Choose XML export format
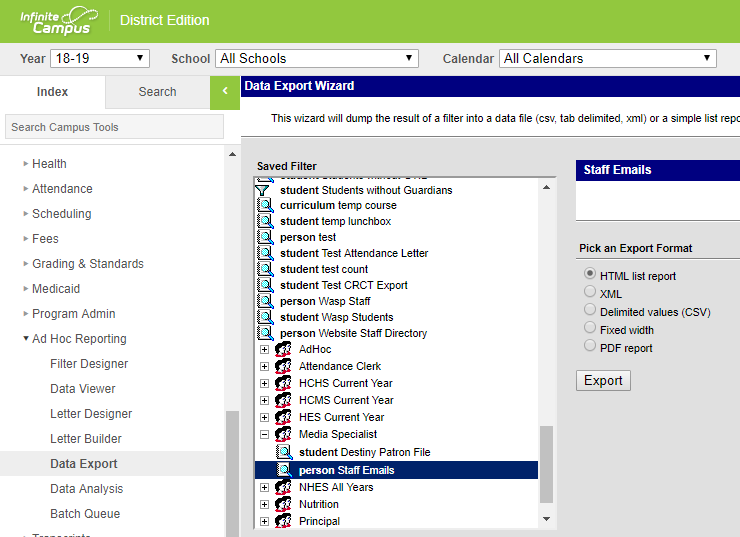The height and width of the screenshot is (537, 740). click(590, 292)
